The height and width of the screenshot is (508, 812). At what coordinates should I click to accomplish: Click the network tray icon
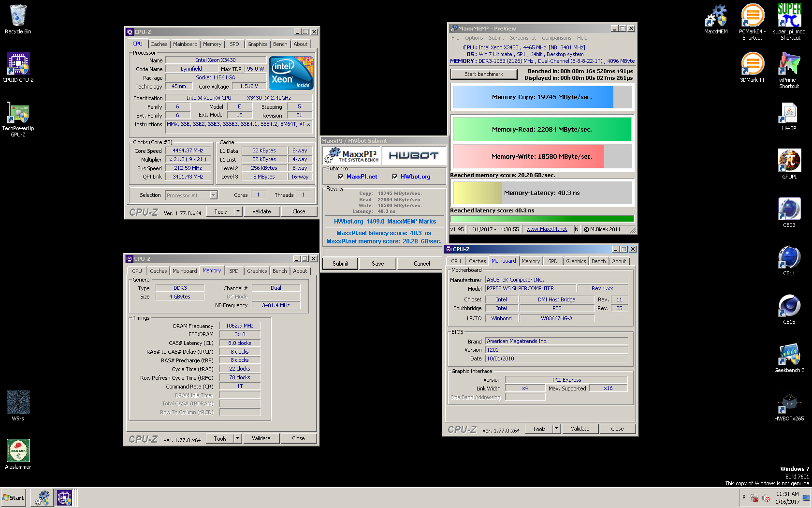754,498
